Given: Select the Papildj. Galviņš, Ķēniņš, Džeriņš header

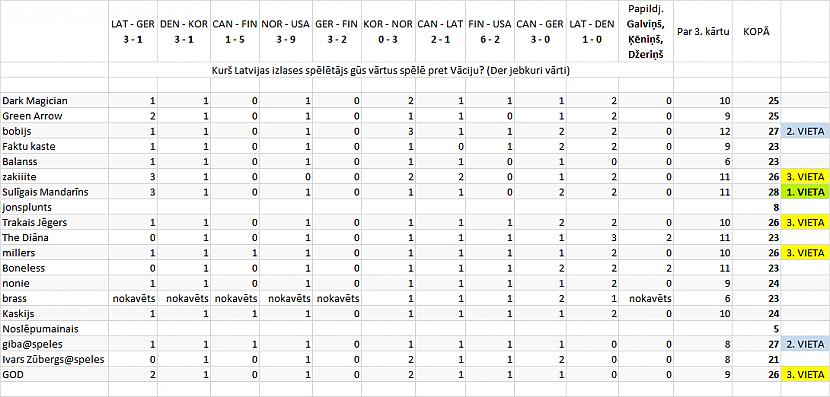Looking at the screenshot, I should (x=646, y=31).
